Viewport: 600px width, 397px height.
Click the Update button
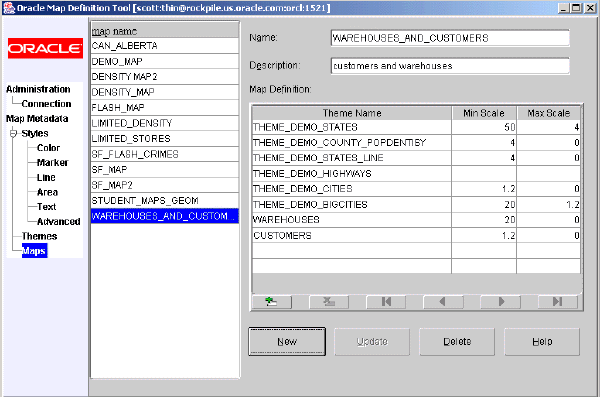pos(372,341)
